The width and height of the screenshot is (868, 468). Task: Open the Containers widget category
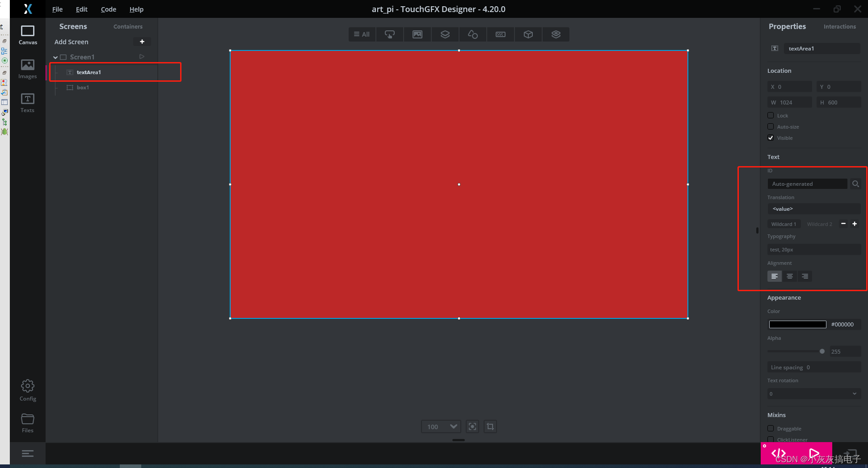point(445,34)
